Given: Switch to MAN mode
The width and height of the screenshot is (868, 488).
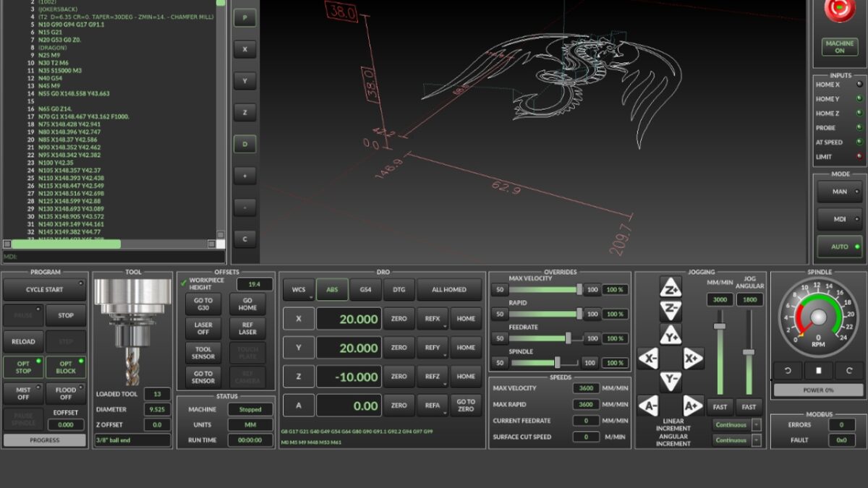Looking at the screenshot, I should 839,192.
